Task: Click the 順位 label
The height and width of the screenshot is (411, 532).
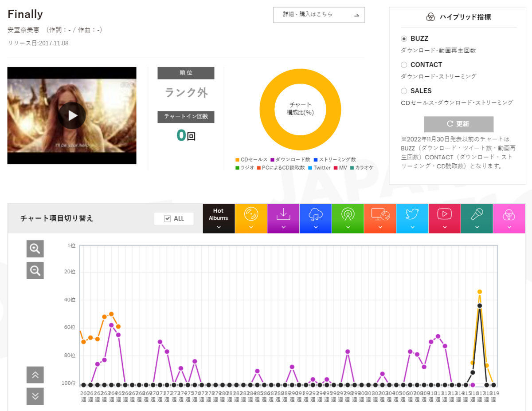Action: coord(186,73)
